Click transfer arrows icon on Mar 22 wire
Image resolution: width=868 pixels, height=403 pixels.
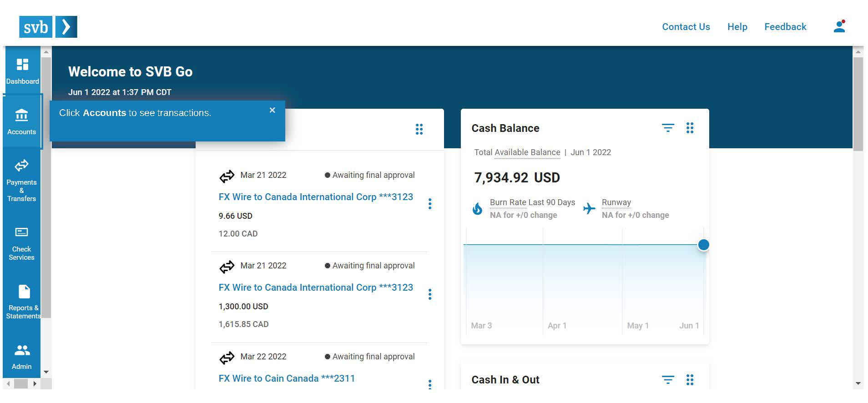click(227, 358)
